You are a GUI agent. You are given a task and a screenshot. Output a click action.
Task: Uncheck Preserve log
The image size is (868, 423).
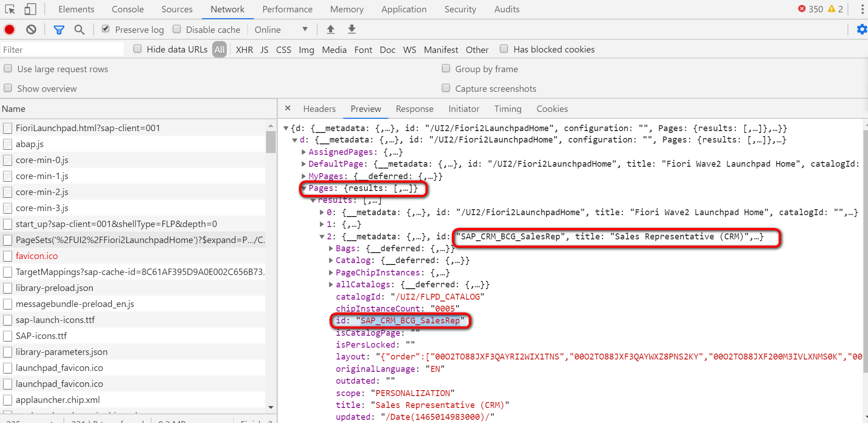(105, 29)
